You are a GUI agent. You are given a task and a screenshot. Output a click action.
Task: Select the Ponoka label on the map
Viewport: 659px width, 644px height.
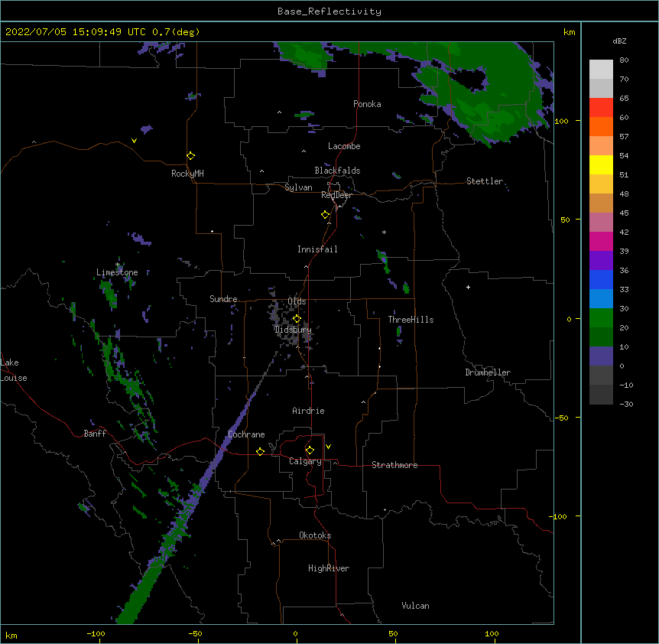click(367, 104)
